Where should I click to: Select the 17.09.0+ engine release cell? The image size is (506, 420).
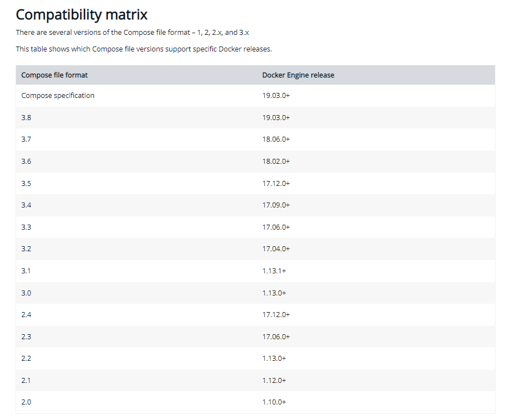point(276,205)
